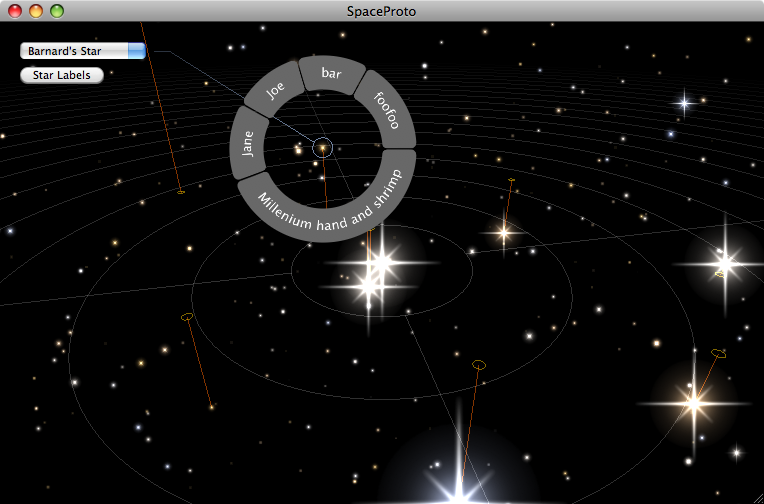
Task: Choose 'Joe' segment of ring menu
Action: (275, 90)
